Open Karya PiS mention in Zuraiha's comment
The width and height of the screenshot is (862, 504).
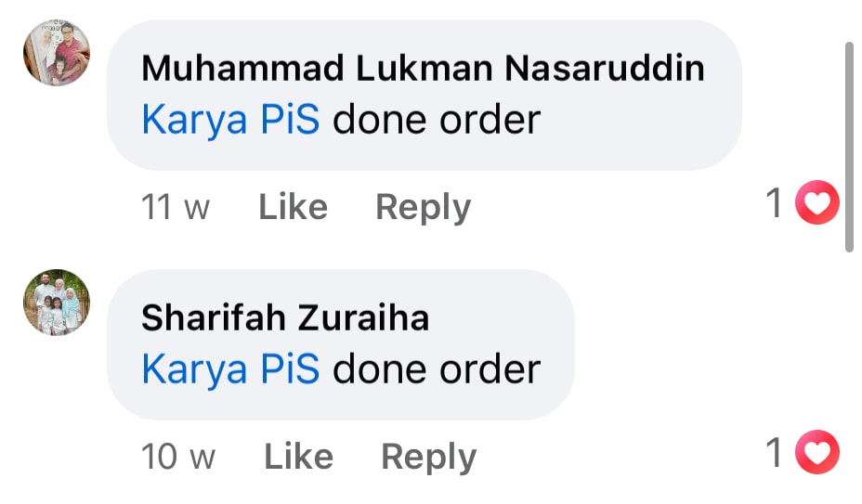point(230,369)
